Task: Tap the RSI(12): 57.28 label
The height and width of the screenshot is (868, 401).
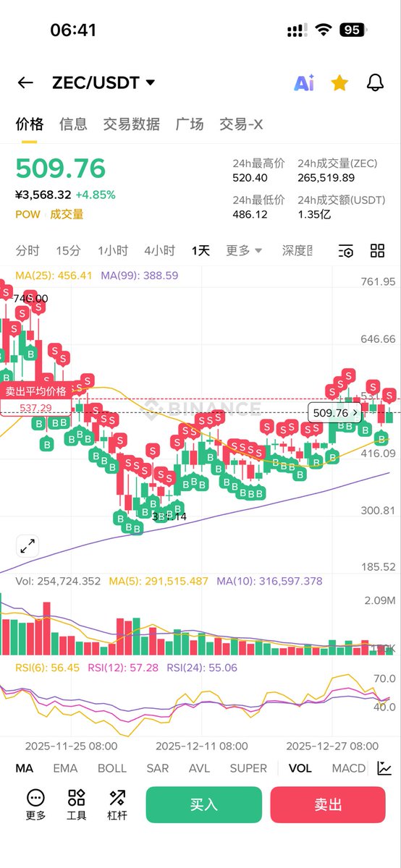Action: tap(123, 668)
